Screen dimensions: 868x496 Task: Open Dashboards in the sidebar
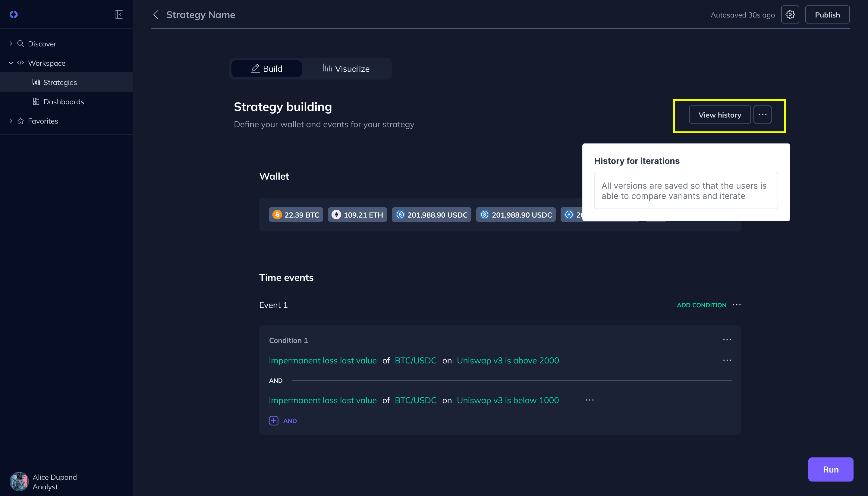(x=63, y=102)
